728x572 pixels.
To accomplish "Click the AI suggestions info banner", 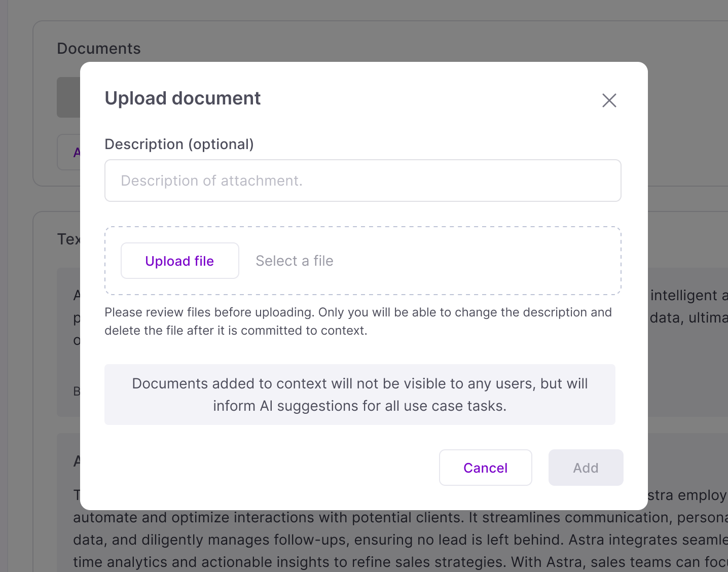I will [359, 395].
